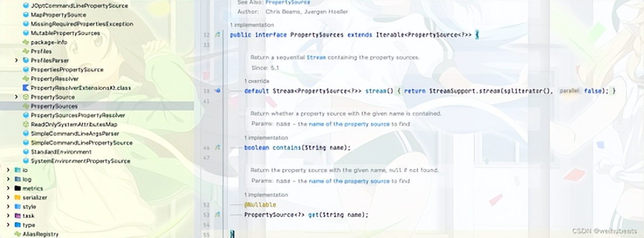This screenshot has height=238, width=644.
Task: Click line number 55 in the gutter
Action: point(207,233)
